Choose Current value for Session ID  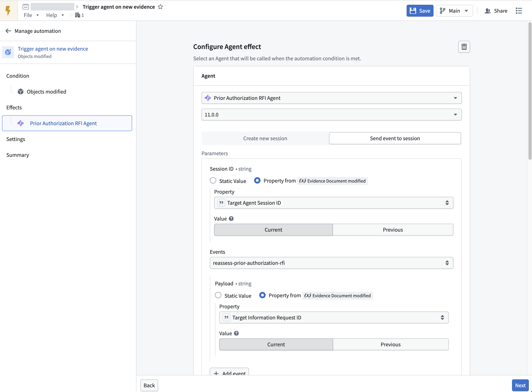click(x=273, y=229)
